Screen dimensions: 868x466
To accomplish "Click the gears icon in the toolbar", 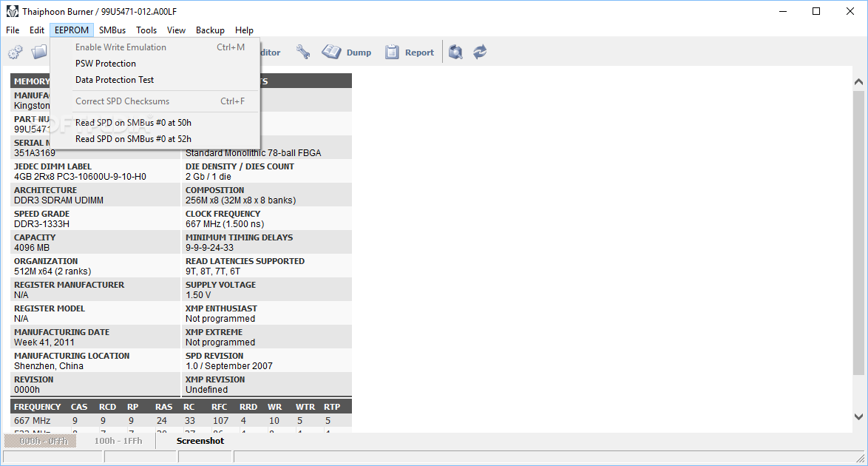I will tap(16, 52).
